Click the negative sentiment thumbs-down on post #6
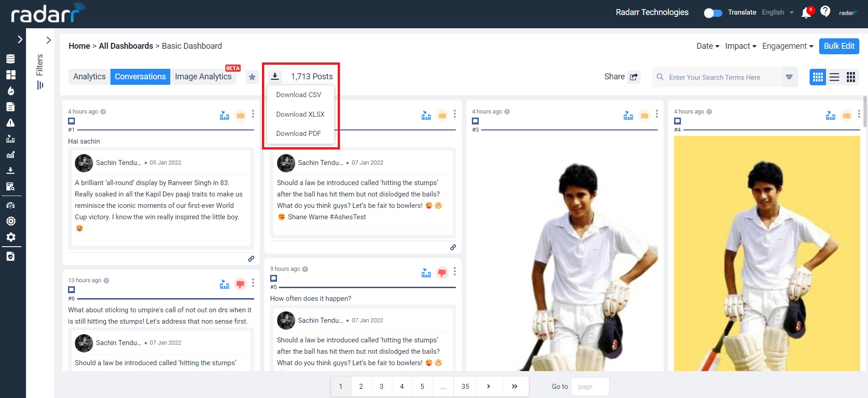 pos(241,284)
